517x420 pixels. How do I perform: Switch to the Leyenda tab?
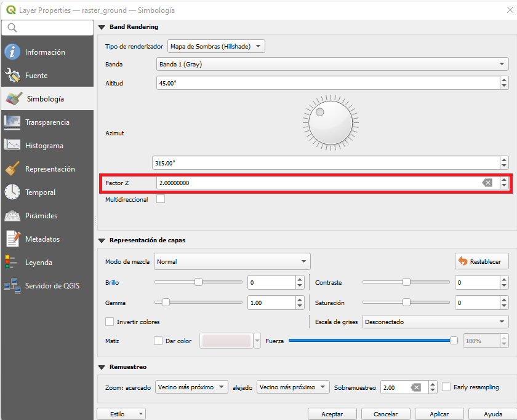[38, 263]
